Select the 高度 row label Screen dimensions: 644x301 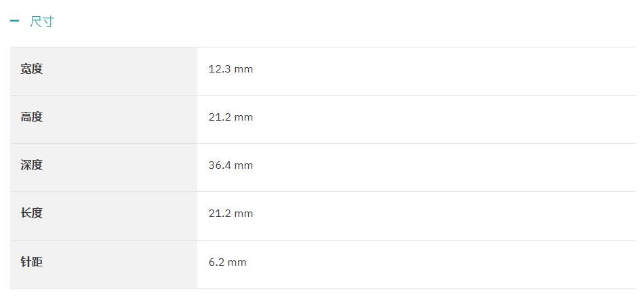[32, 117]
